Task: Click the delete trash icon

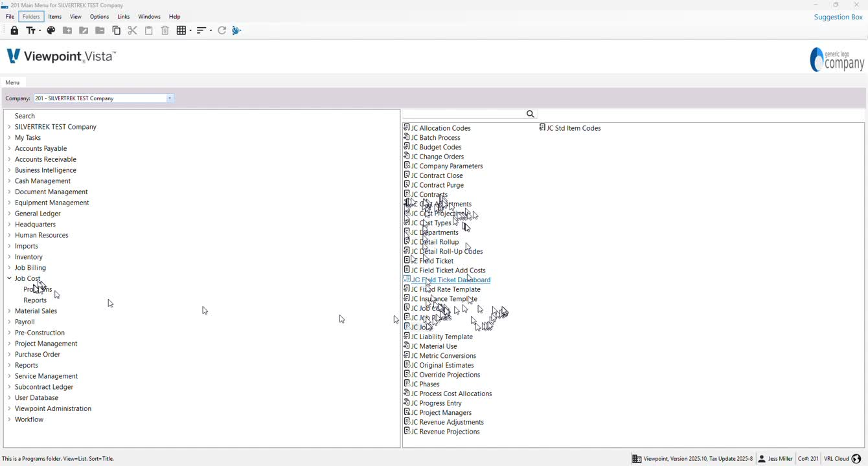Action: (x=165, y=30)
